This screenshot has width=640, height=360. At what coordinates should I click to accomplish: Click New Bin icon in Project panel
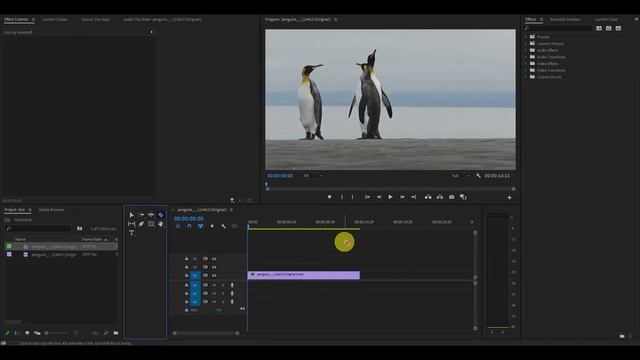(116, 333)
